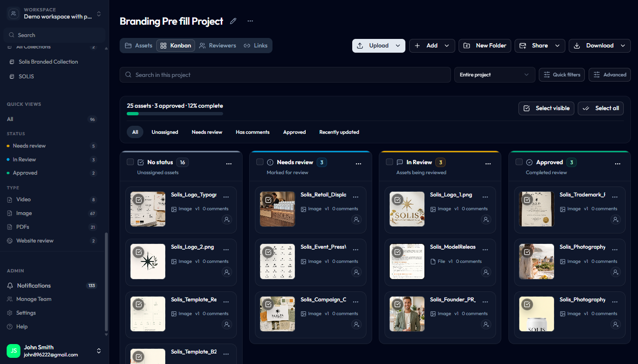Screen dimensions: 638x364
Task: Toggle the In Review column checkbox
Action: 389,162
